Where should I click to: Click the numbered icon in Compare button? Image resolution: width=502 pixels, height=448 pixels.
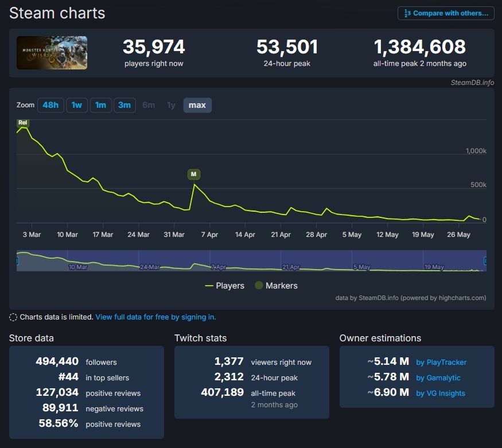pyautogui.click(x=407, y=13)
